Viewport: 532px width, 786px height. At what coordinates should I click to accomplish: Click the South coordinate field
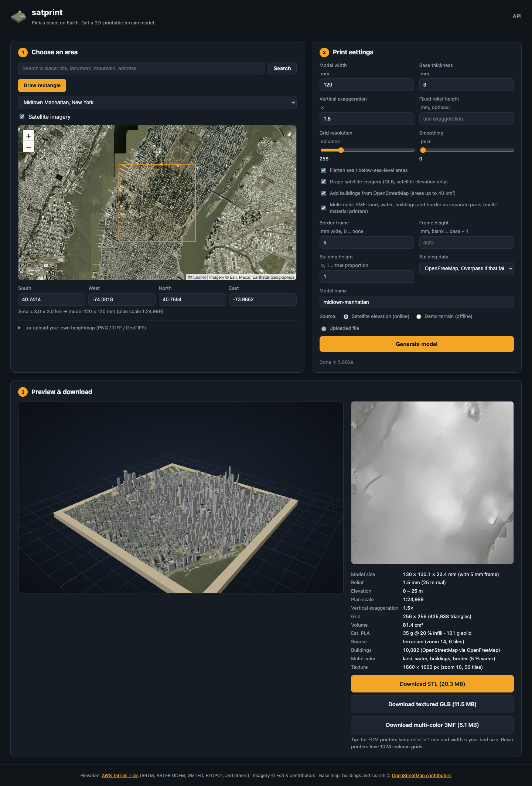pos(51,299)
